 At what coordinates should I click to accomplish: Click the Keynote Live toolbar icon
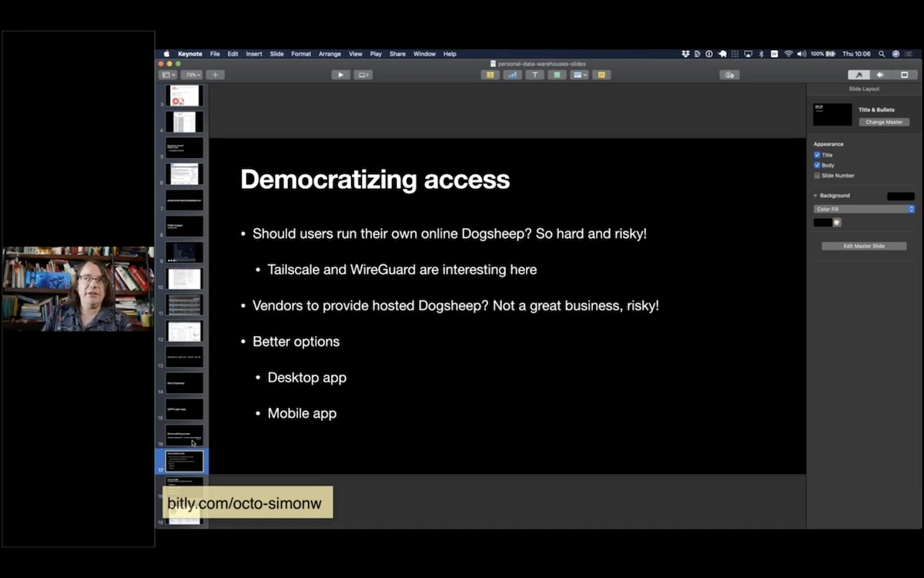(363, 75)
